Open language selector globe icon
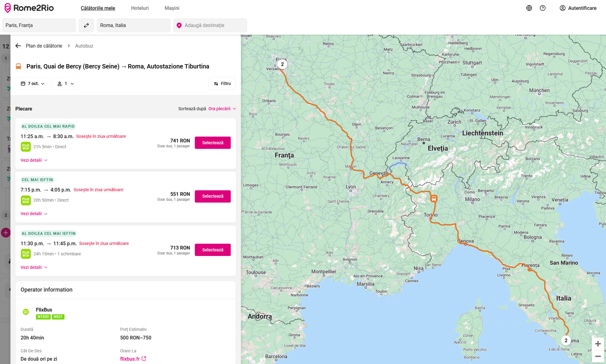The image size is (606, 364). 529,8
